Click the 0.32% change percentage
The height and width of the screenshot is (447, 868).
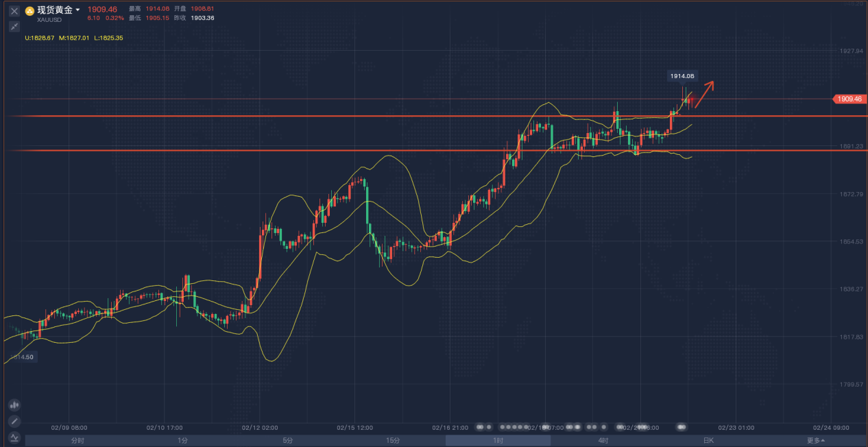114,18
